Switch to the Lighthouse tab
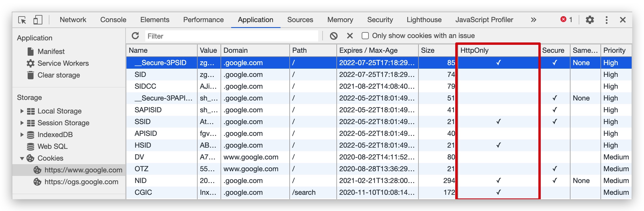This screenshot has width=644, height=211. click(x=424, y=20)
